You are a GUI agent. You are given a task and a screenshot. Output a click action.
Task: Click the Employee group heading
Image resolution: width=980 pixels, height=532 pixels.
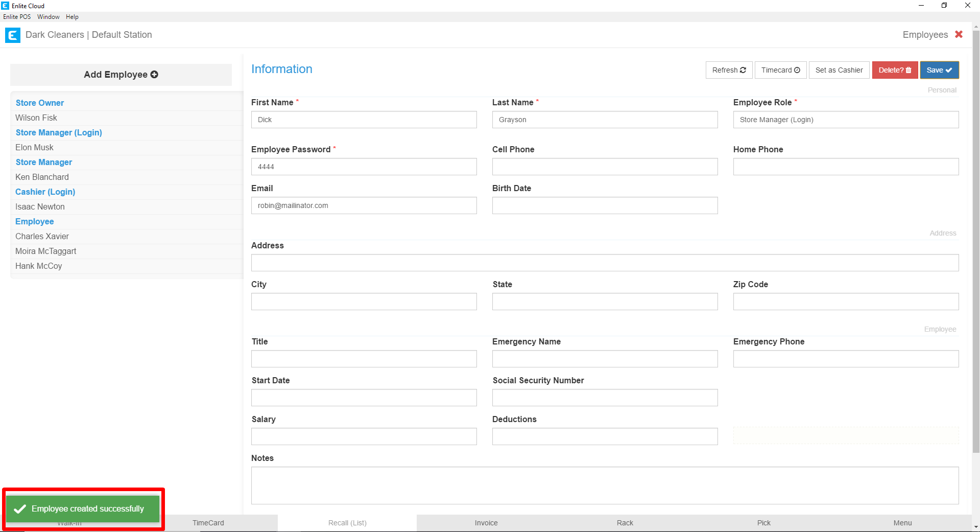click(35, 222)
